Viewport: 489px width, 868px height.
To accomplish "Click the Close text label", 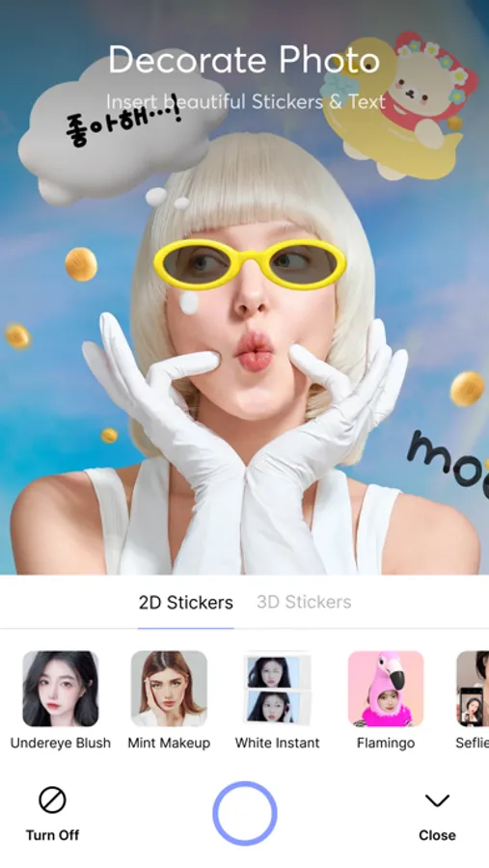I will click(x=437, y=835).
